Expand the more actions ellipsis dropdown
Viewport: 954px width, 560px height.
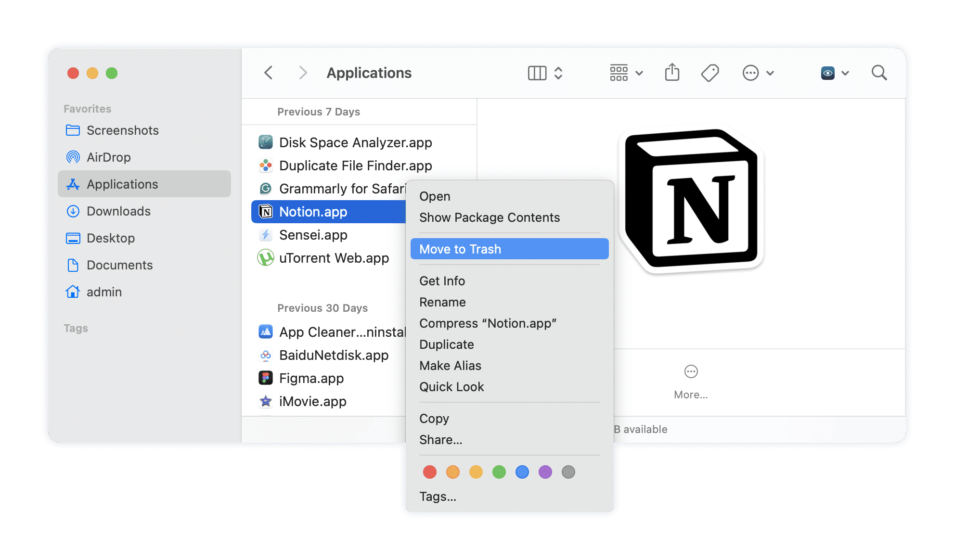(x=757, y=73)
